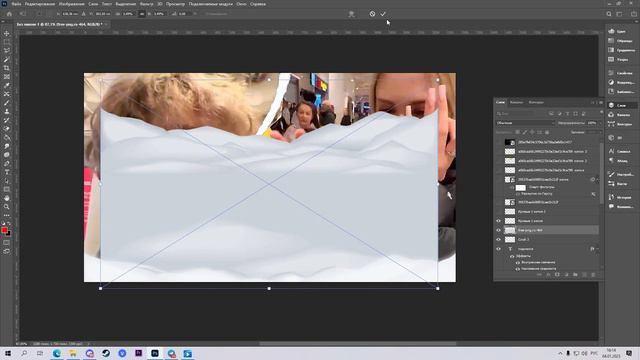Open the search icon at top right

point(609,14)
